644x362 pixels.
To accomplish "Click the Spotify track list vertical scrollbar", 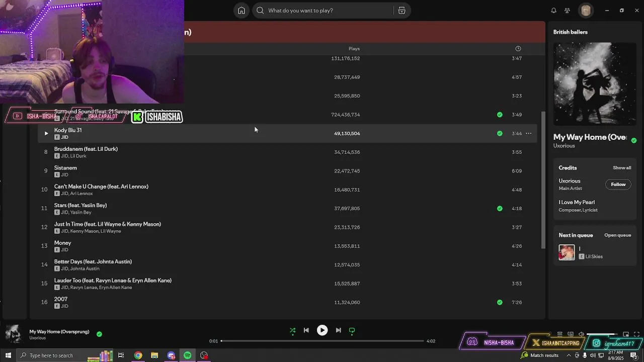I will tap(543, 180).
